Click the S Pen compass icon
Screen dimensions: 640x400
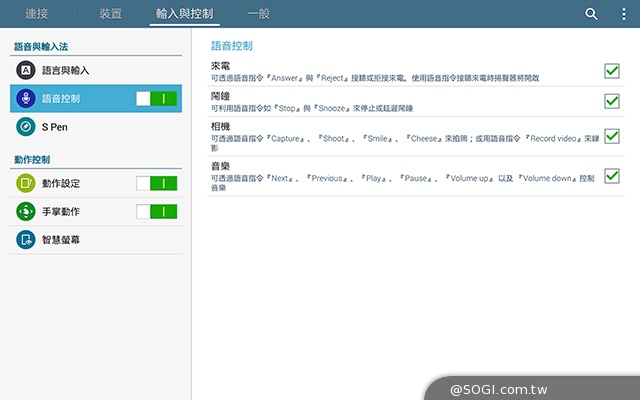[25, 127]
